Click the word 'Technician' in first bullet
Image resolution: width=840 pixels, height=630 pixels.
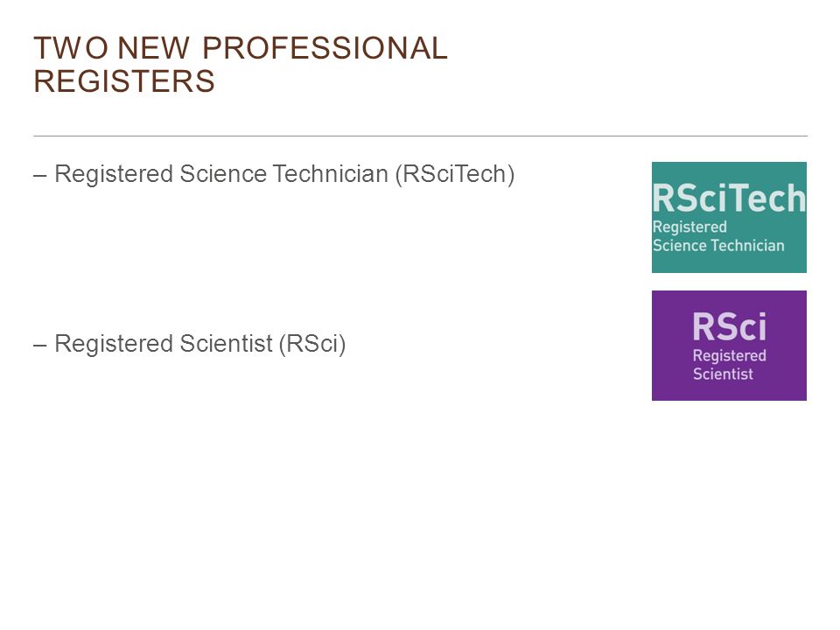(x=330, y=174)
